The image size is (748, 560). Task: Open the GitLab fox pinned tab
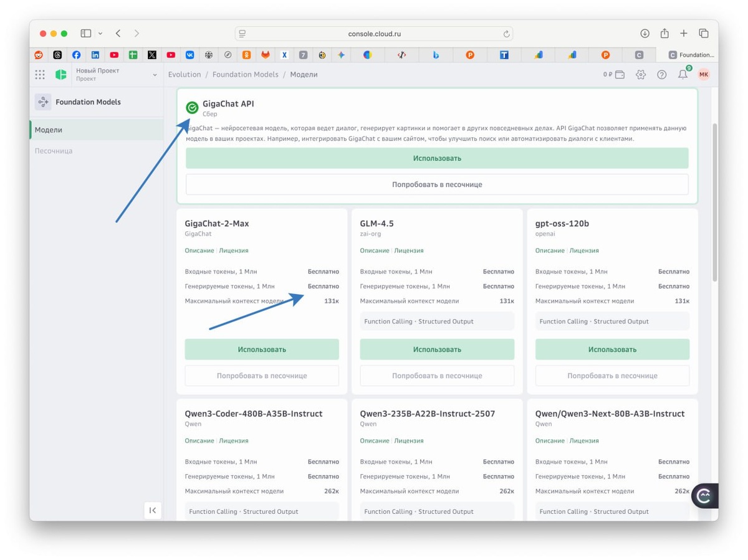(x=266, y=55)
